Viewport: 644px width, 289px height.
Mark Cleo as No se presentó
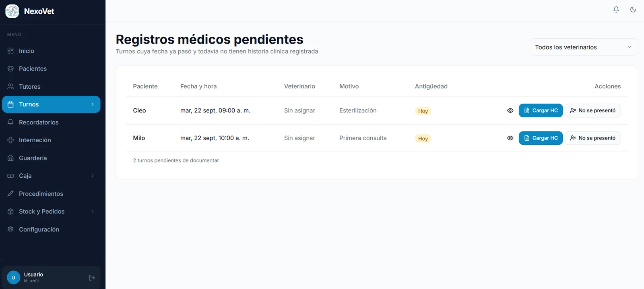(x=592, y=110)
